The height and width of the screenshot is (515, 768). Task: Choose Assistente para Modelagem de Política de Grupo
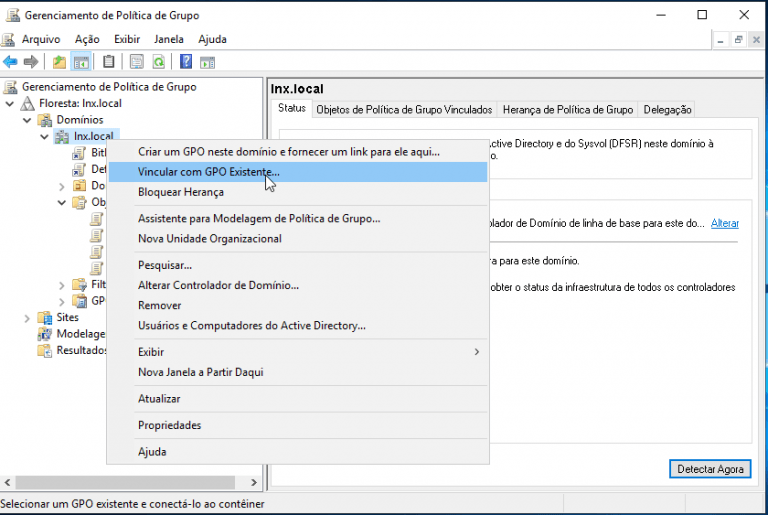coord(298,219)
